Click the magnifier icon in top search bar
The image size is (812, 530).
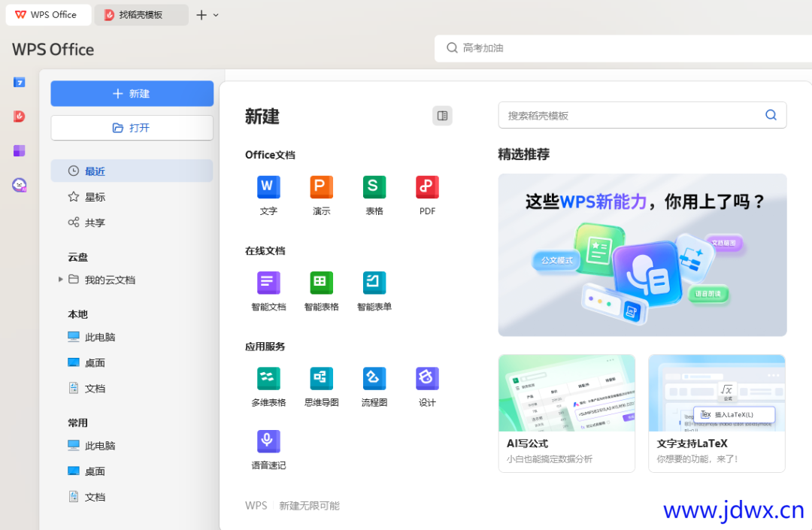tap(452, 47)
